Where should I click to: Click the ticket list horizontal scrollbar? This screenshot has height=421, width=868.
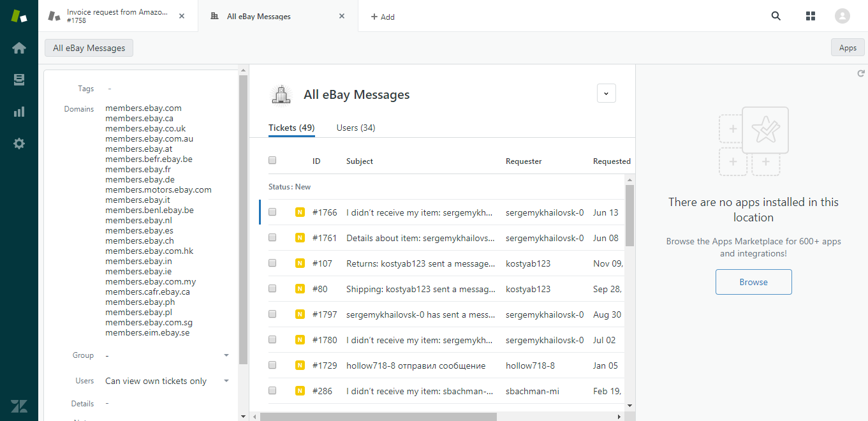pyautogui.click(x=378, y=417)
